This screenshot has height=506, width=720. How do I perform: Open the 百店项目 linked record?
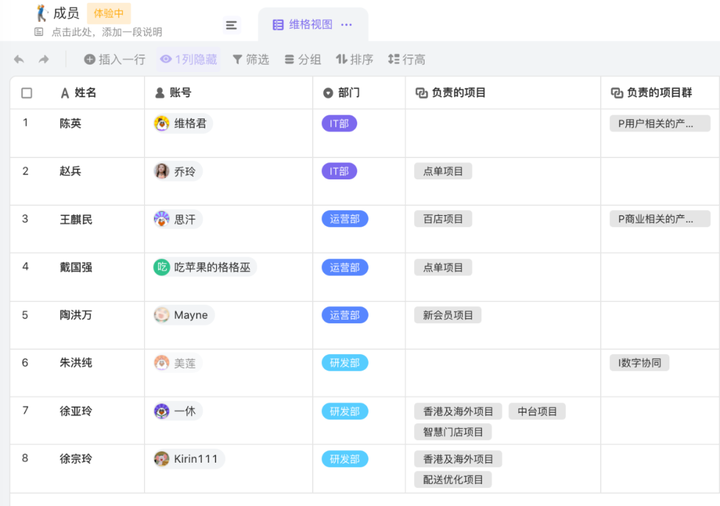[x=443, y=219]
